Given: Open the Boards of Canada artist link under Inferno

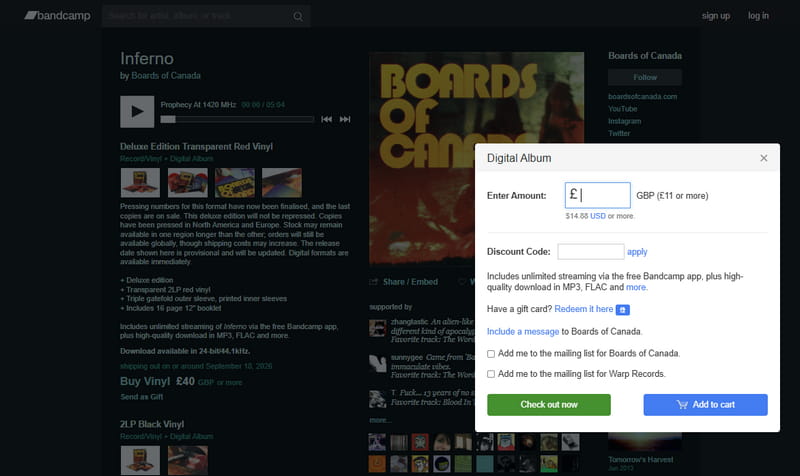Looking at the screenshot, I should coord(166,76).
